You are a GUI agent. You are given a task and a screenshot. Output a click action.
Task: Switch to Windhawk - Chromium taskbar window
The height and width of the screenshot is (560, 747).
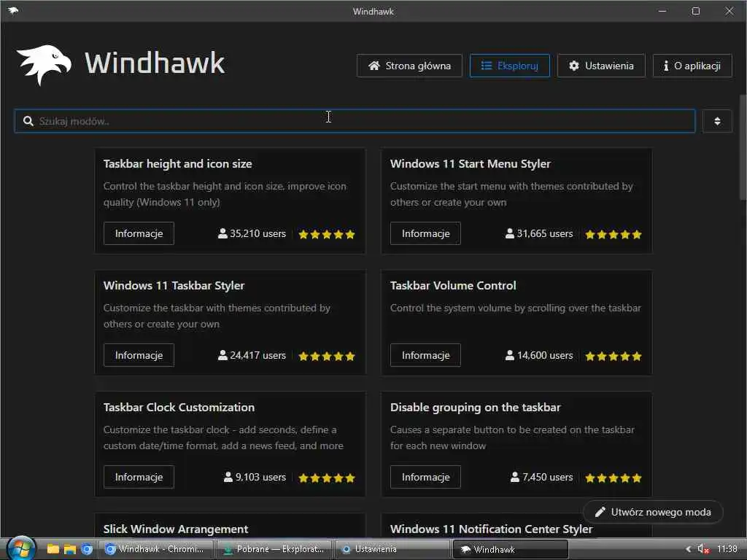(155, 549)
